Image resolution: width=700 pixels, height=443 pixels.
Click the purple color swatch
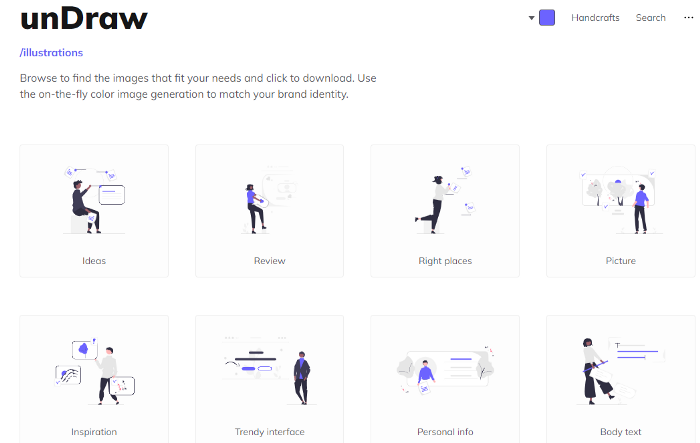547,17
